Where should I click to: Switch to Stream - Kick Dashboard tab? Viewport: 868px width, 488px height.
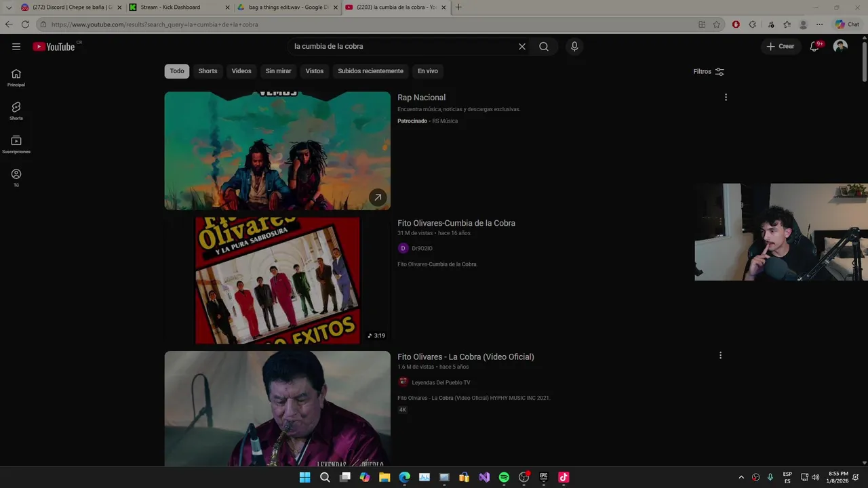(x=178, y=7)
